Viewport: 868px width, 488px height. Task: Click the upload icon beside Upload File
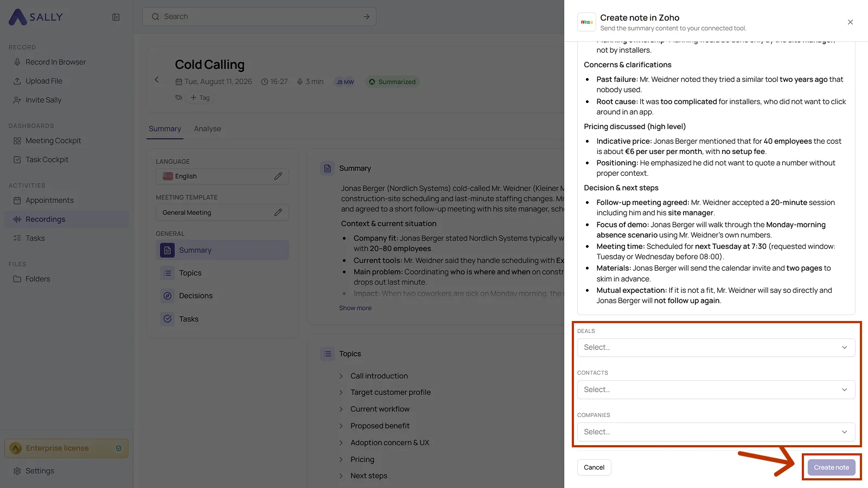tap(17, 81)
